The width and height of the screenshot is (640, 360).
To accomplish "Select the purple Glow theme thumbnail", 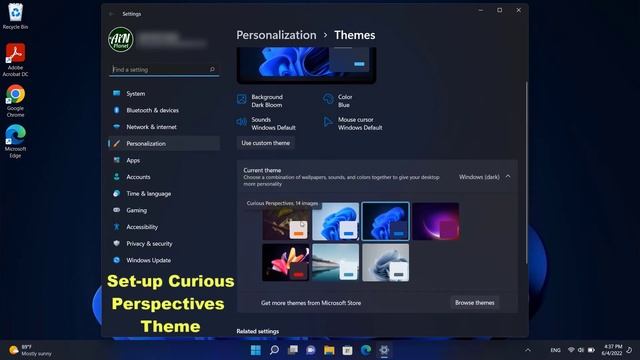I will pos(436,221).
